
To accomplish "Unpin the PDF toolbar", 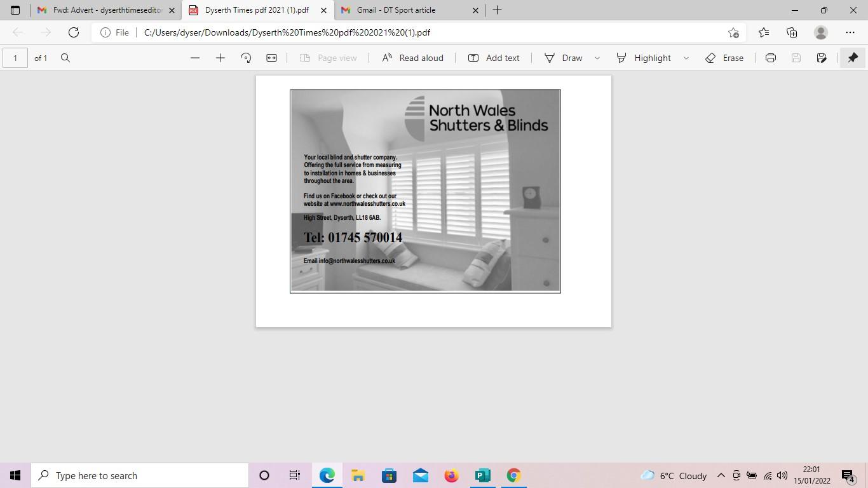I will [x=853, y=58].
